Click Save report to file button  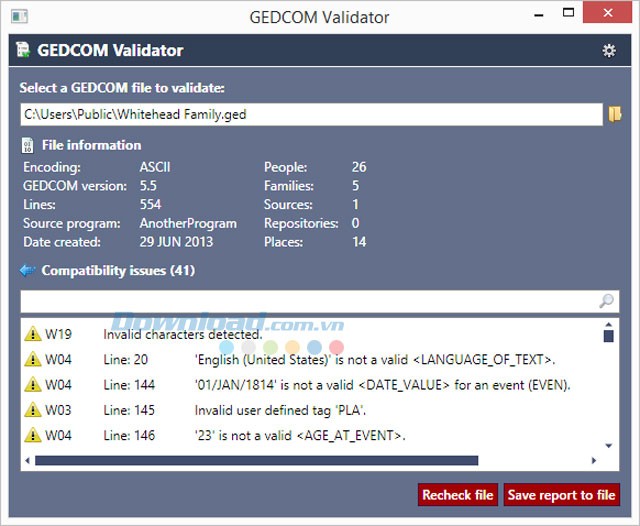561,495
